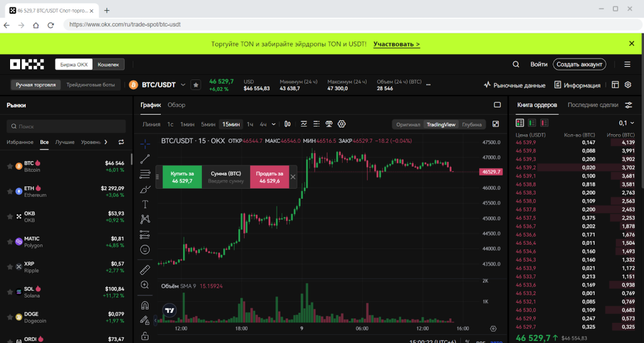Open the 0,1 price grouping dropdown

pyautogui.click(x=626, y=123)
